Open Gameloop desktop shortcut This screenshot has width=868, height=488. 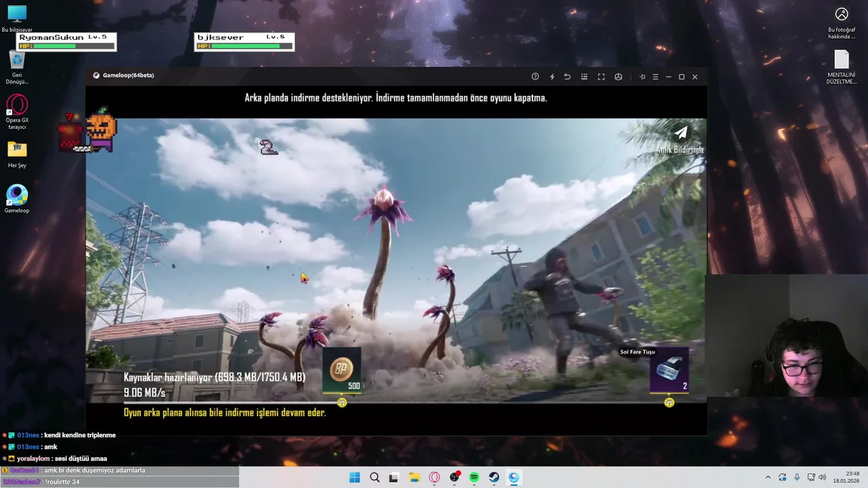[17, 199]
